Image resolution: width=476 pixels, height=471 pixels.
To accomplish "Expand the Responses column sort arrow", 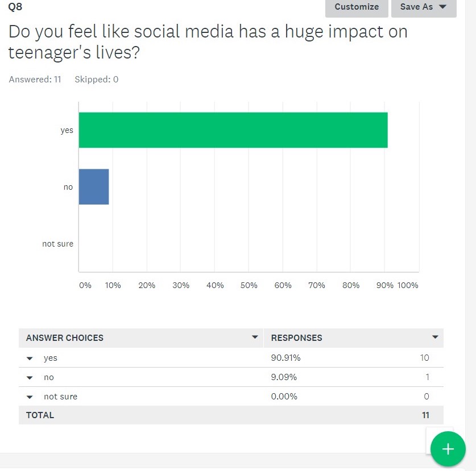I will pos(435,337).
